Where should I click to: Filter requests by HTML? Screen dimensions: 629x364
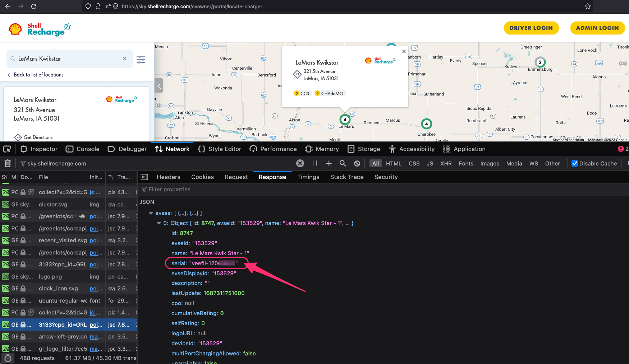coord(394,163)
